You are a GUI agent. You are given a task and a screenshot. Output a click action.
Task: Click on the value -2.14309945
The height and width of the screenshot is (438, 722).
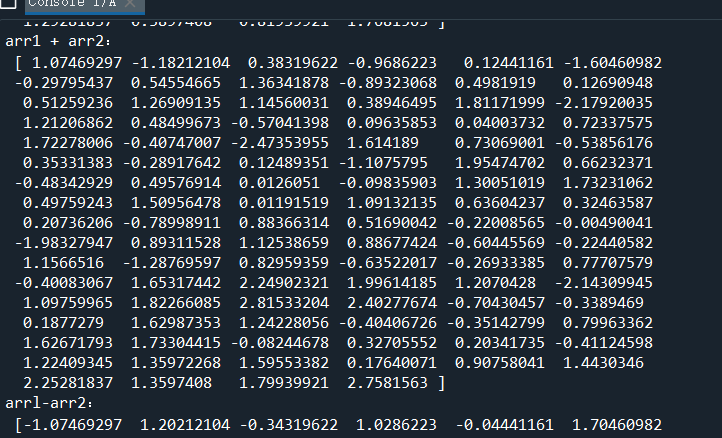[603, 283]
